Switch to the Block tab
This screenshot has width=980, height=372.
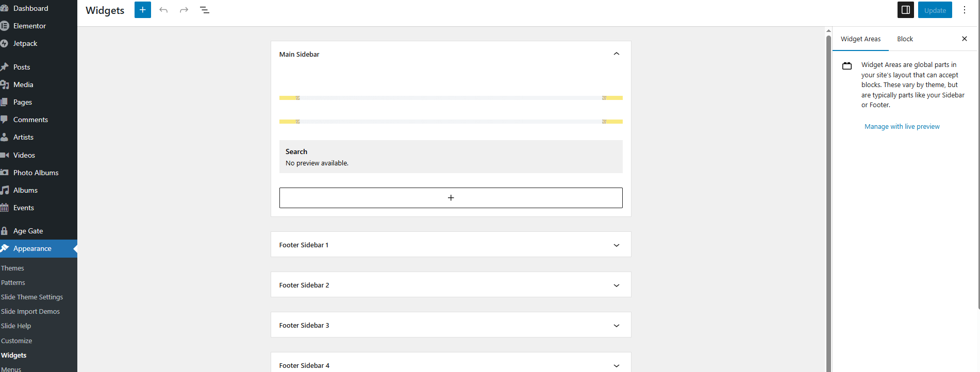[905, 39]
